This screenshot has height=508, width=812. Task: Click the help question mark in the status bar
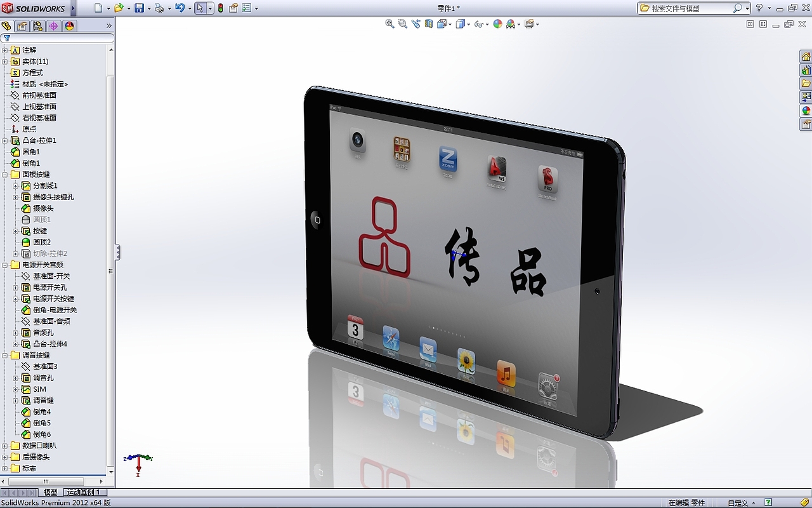point(768,502)
